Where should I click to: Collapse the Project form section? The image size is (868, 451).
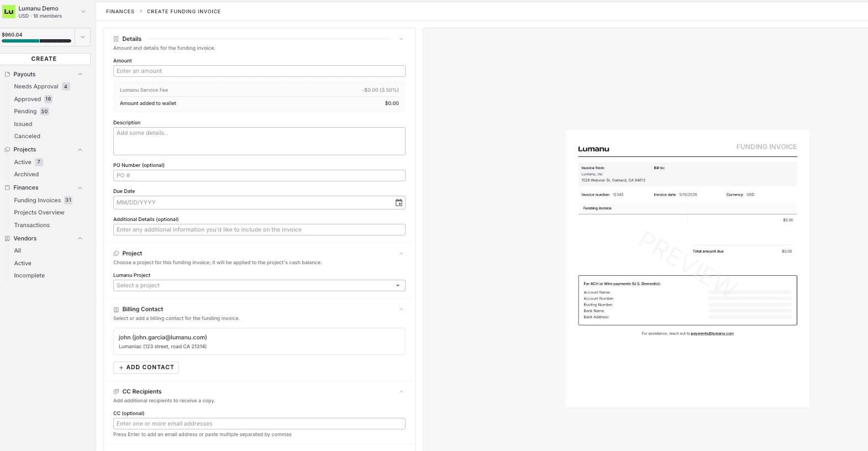coord(401,253)
